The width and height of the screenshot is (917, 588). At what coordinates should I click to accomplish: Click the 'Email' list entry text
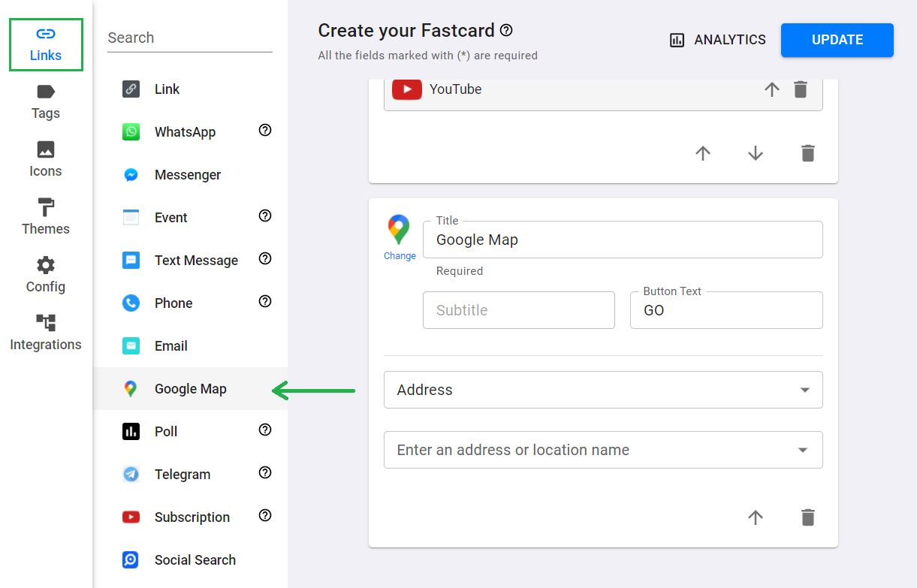(x=171, y=346)
